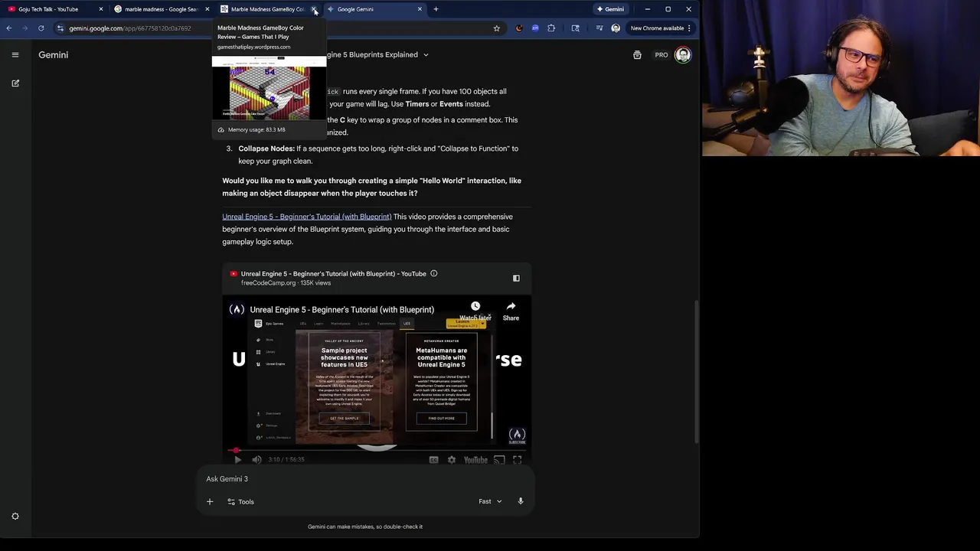Open Chrome's three-dot menu

689,28
